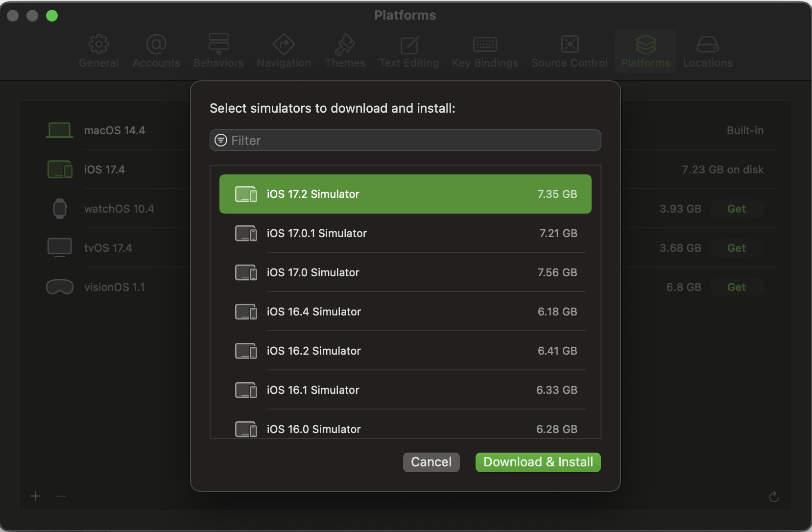Select the Platforms tab icon
Viewport: 812px width, 532px height.
(645, 44)
